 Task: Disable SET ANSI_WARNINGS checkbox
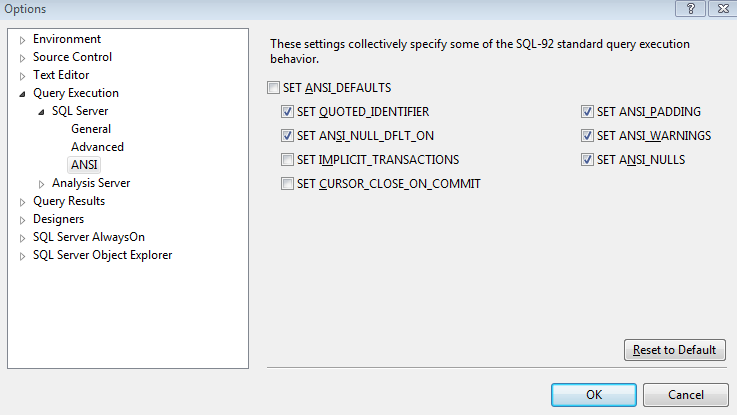point(588,136)
